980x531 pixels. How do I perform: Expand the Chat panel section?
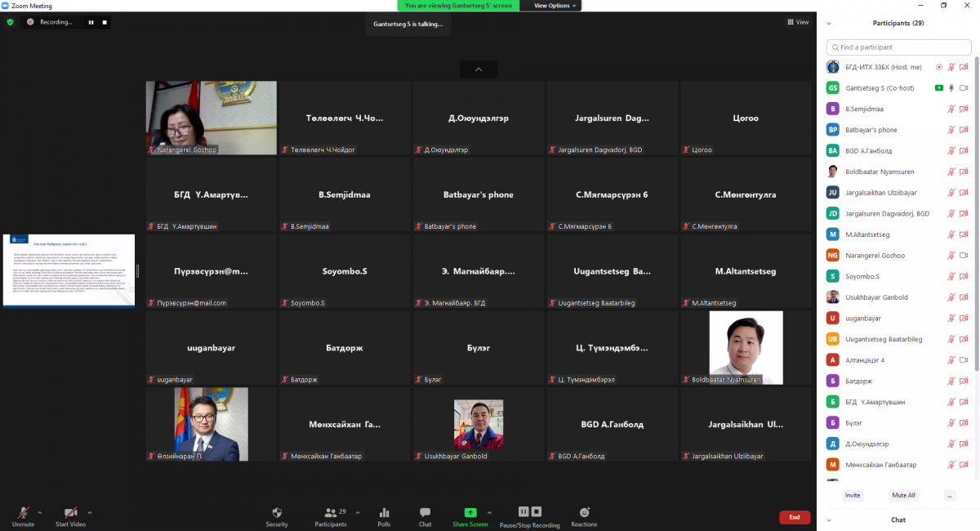tap(830, 520)
